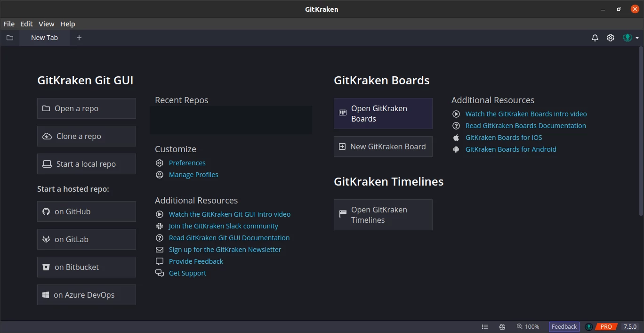Click the Provide Feedback link

[196, 261]
